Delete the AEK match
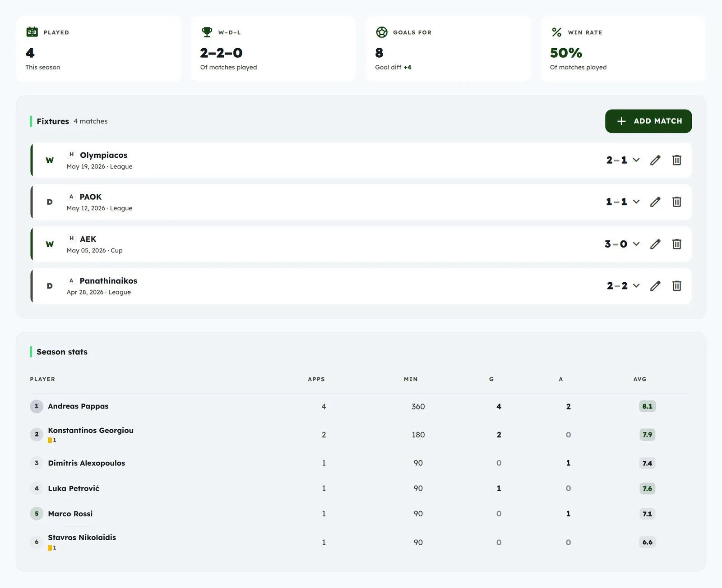The image size is (722, 588). coord(677,244)
